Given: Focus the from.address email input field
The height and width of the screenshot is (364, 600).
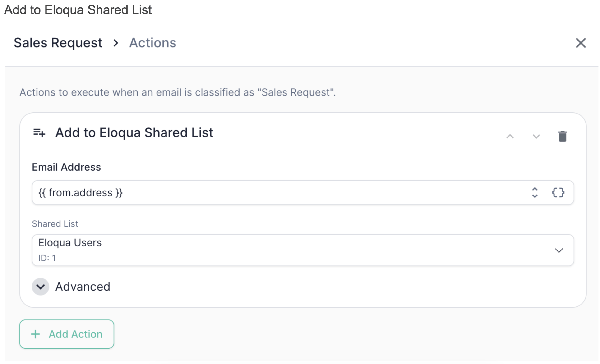Looking at the screenshot, I should coord(303,192).
